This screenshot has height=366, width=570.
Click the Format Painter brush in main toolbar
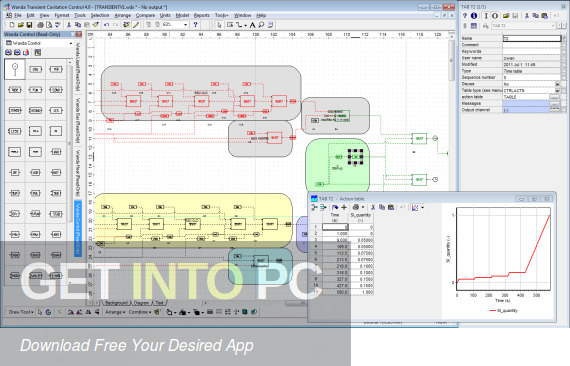coord(96,25)
